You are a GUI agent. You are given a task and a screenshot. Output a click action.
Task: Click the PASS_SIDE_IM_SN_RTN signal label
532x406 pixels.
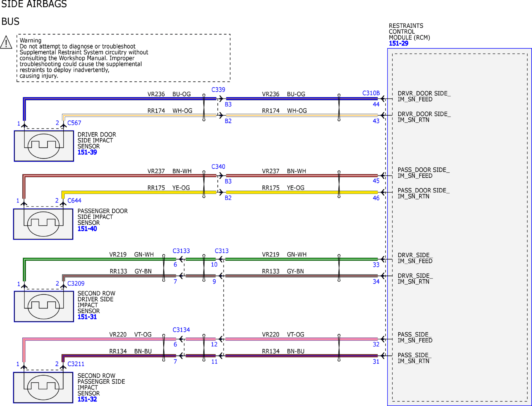pos(415,358)
